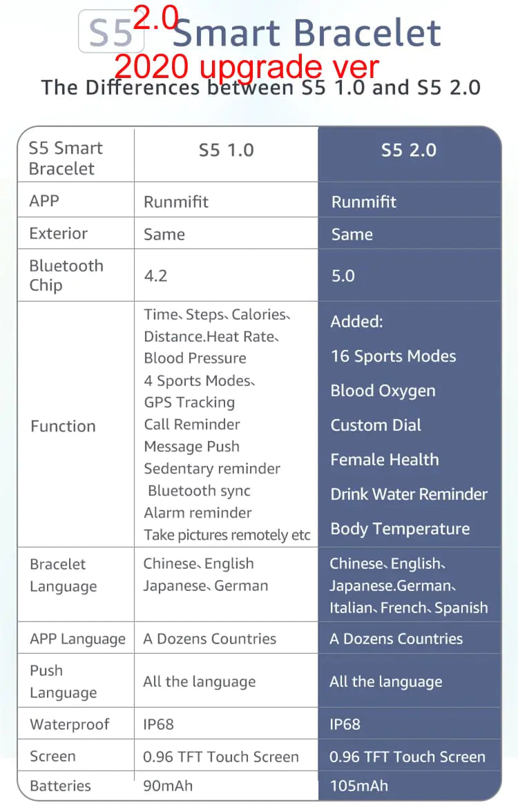Click the "105mAh" battery value
The image size is (518, 812).
click(x=358, y=786)
